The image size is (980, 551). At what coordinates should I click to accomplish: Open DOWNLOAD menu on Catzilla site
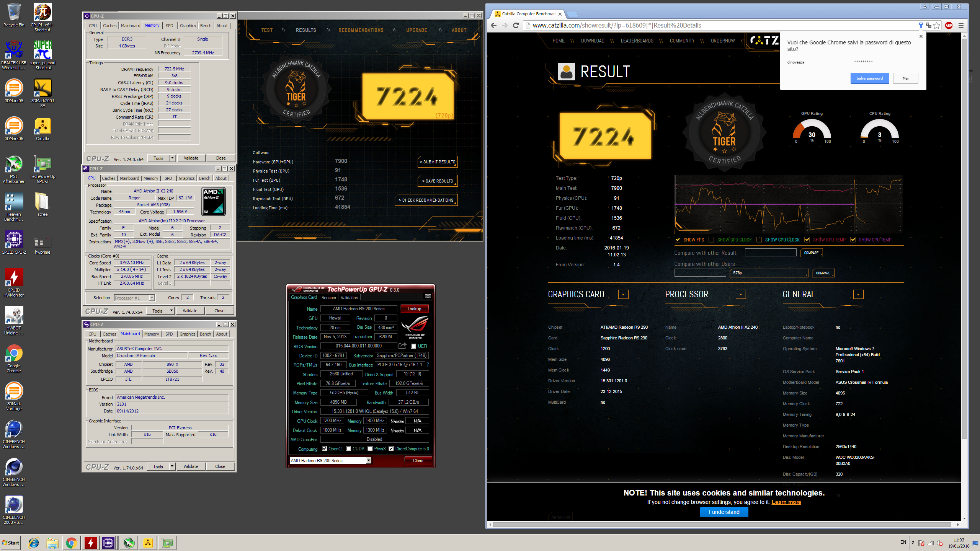(593, 41)
